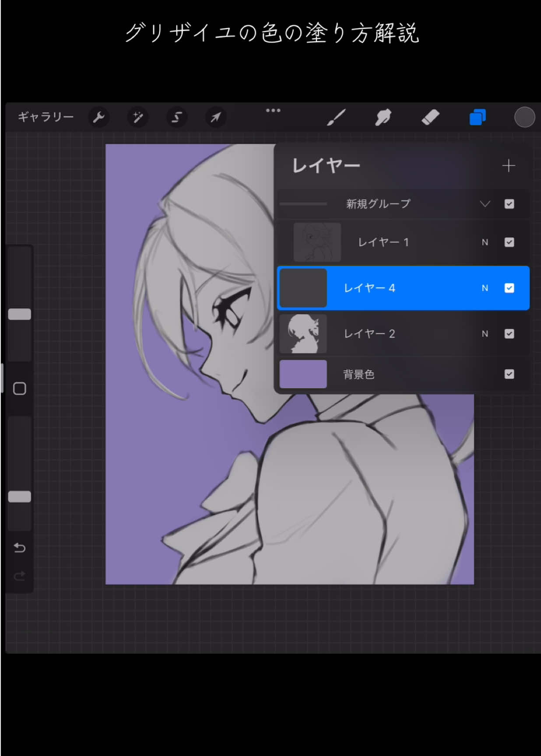Image resolution: width=541 pixels, height=756 pixels.
Task: Add a new layer with plus button
Action: point(508,166)
